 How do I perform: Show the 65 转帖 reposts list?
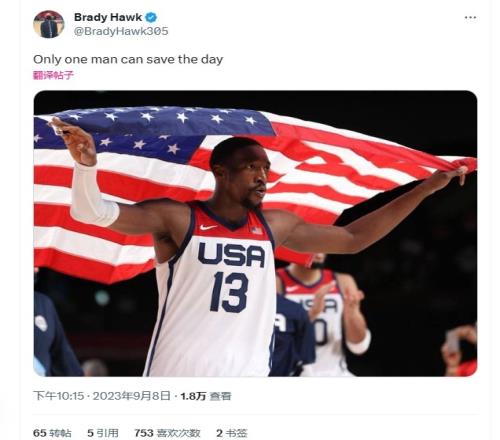click(52, 433)
